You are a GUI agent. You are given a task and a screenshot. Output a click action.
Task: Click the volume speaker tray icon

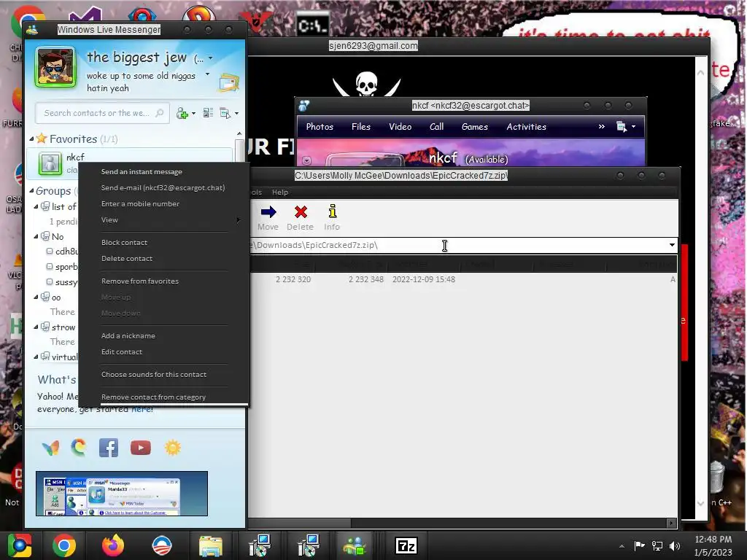675,545
